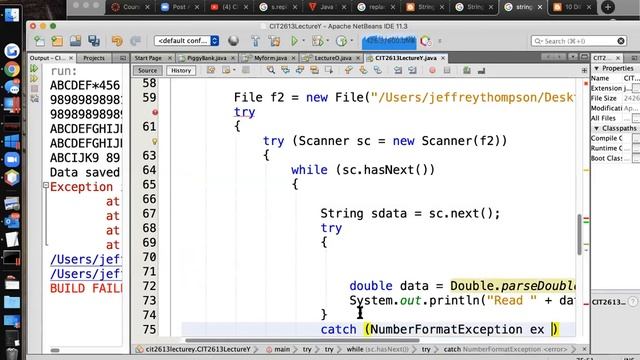Open the Myform.java tab
The height and width of the screenshot is (360, 640).
270,58
